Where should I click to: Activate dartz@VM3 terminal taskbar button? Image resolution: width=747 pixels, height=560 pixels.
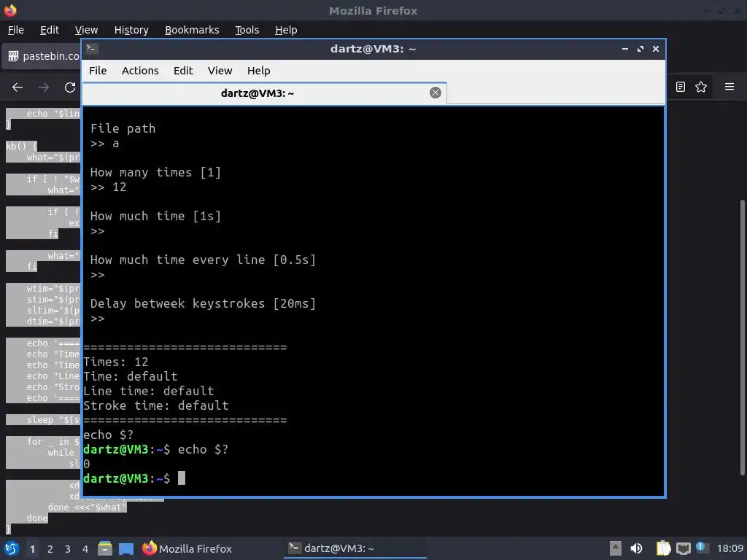pos(355,548)
